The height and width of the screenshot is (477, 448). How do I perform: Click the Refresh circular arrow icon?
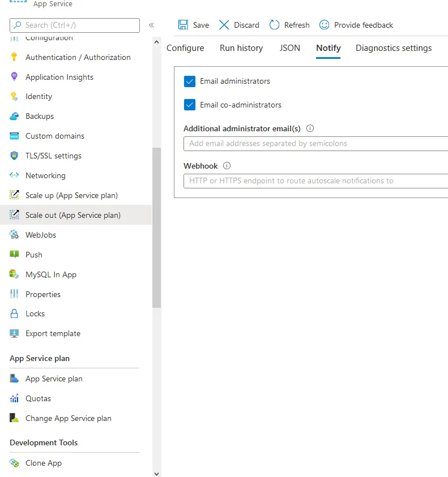click(x=274, y=25)
